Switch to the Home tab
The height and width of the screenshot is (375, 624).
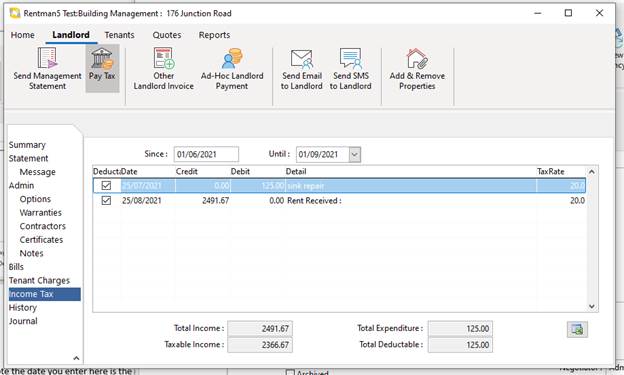point(23,35)
